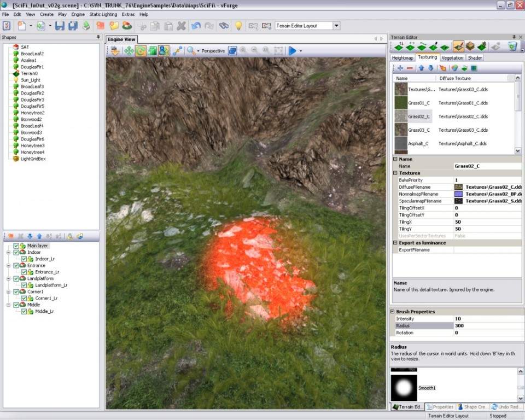Toggle the Middle zone checkbox
Viewport: 525px width, 420px height.
[x=16, y=305]
